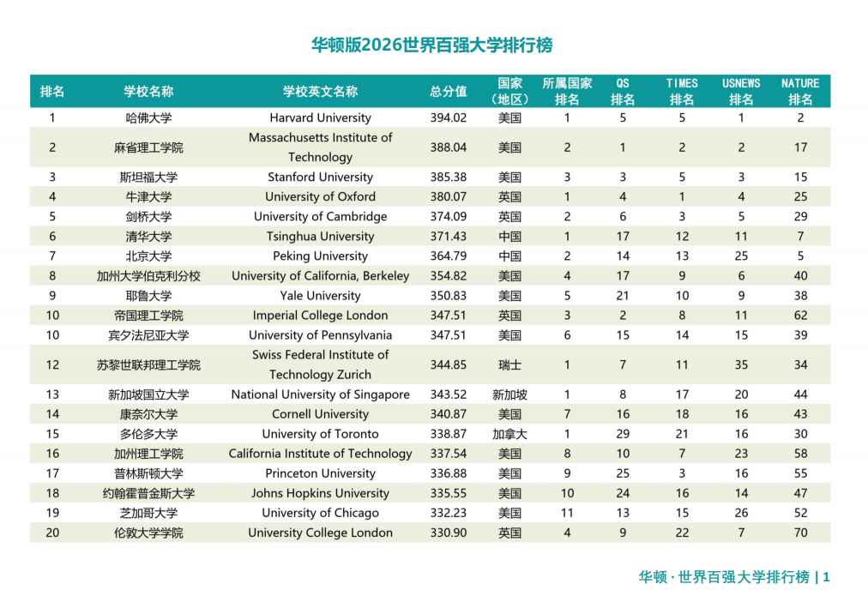Click the 学校名称 column header
The height and width of the screenshot is (608, 868).
148,91
